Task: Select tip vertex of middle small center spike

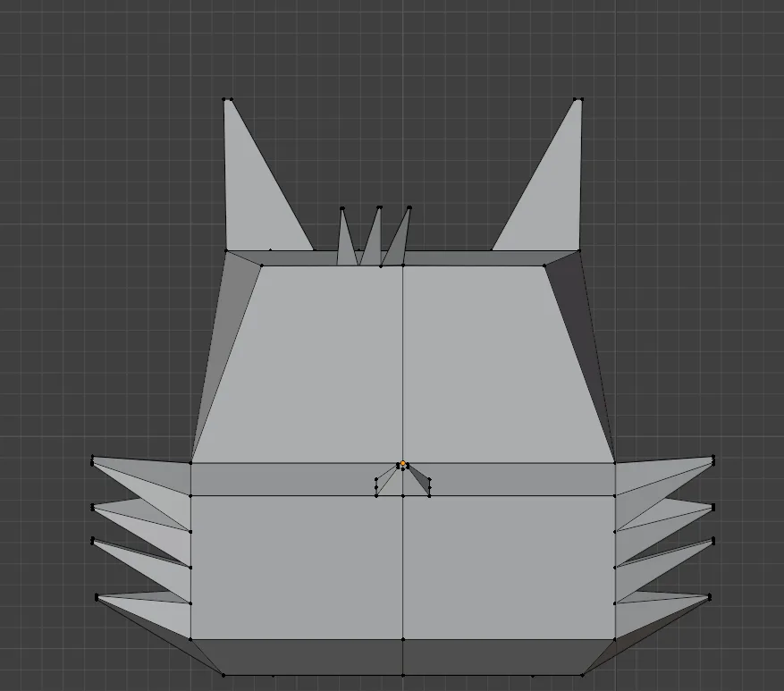Action: pyautogui.click(x=380, y=207)
